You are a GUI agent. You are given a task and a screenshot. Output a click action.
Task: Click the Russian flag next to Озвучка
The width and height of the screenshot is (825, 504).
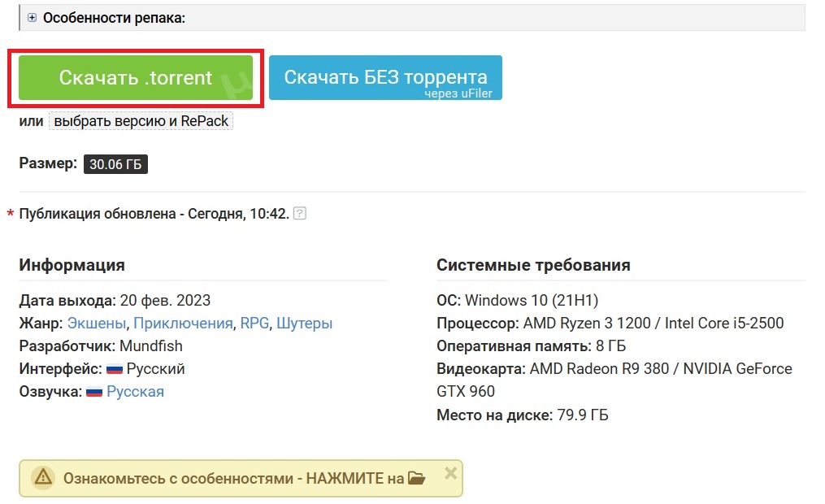pos(94,392)
